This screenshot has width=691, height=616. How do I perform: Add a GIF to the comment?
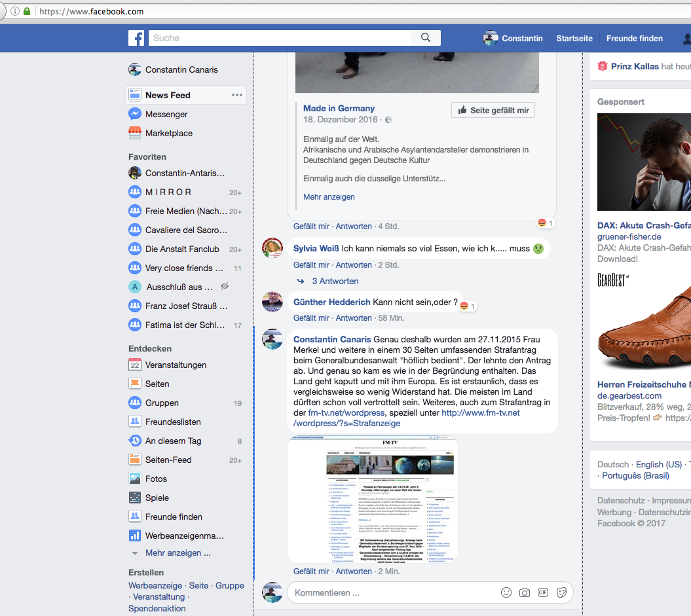click(543, 592)
